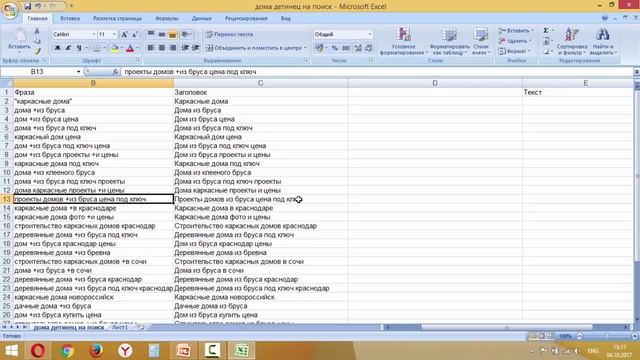This screenshot has height=360, width=640.
Task: Toggle the highlighted bottom align button
Action: click(x=172, y=34)
